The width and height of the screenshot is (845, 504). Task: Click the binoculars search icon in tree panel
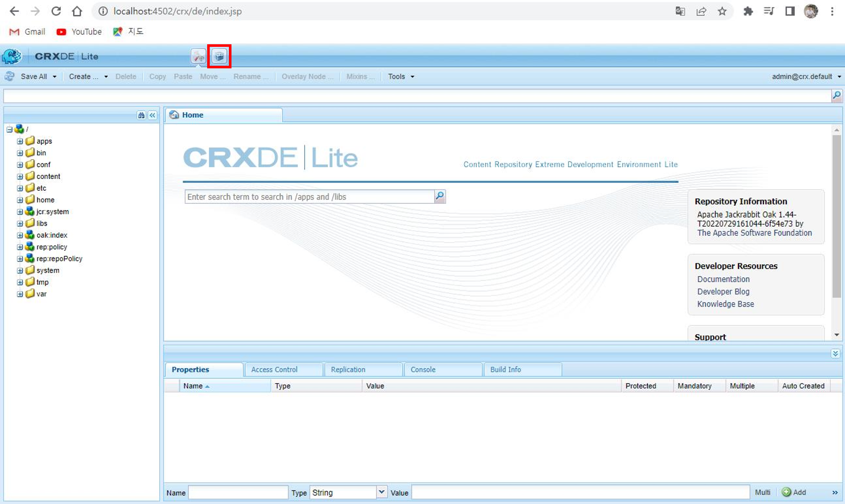pos(141,115)
